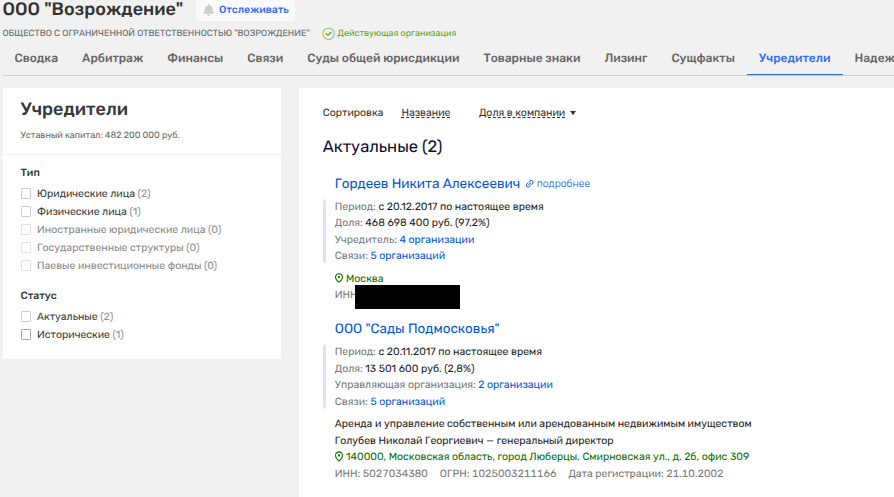Click the green checkmark status icon
Screen dimensions: 894x497
coord(328,33)
